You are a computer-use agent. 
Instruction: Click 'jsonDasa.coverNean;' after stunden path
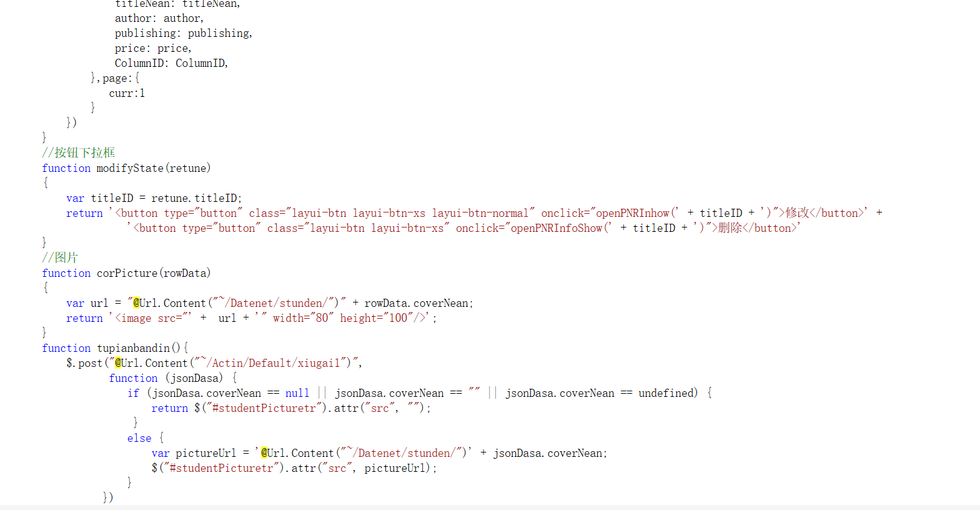click(x=550, y=453)
